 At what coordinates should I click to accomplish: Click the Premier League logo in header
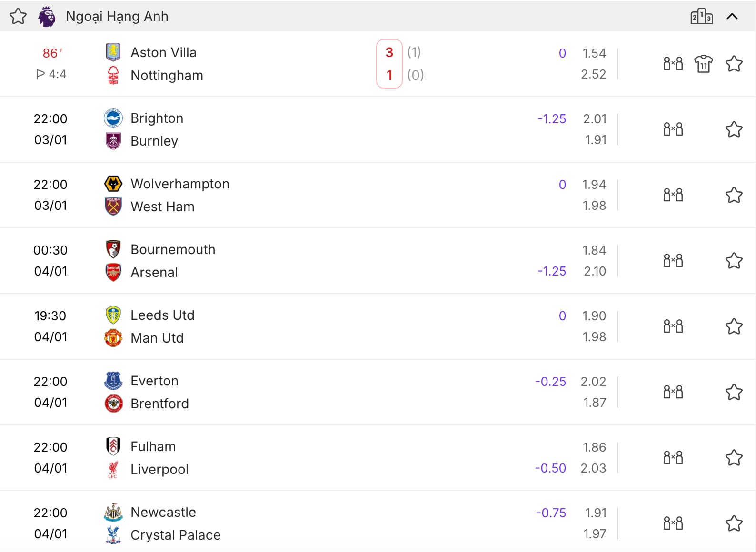[47, 17]
